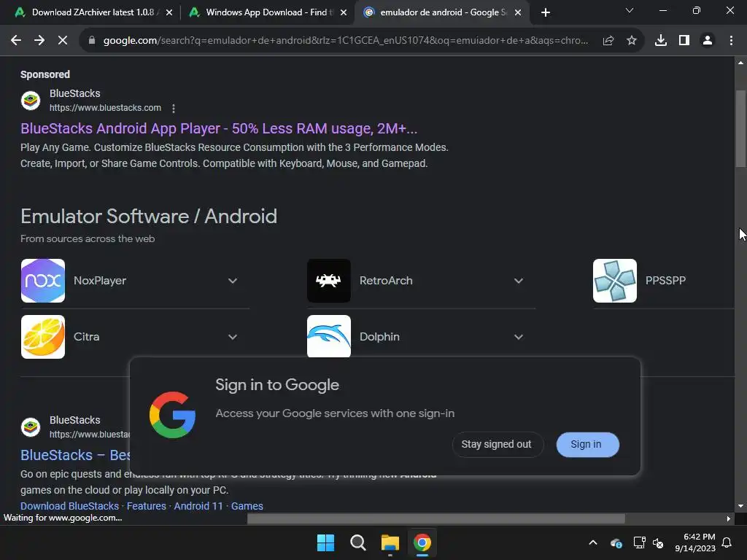747x560 pixels.
Task: Expand the NoxPlayer entry
Action: tap(233, 281)
